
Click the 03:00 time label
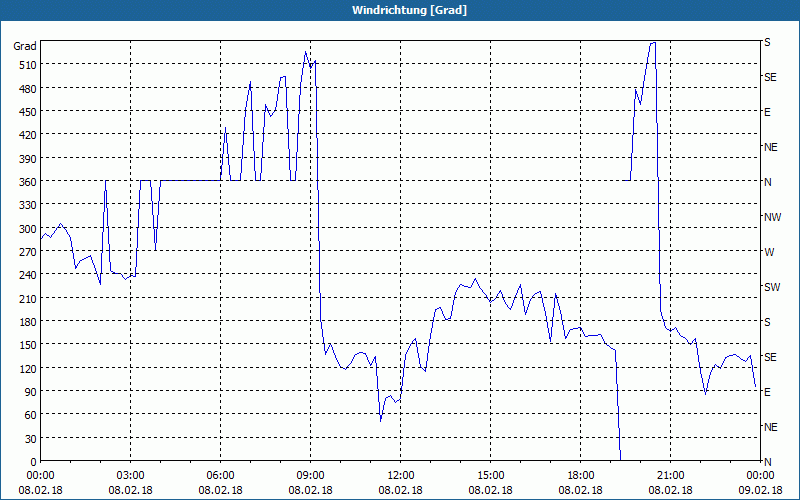[x=130, y=476]
